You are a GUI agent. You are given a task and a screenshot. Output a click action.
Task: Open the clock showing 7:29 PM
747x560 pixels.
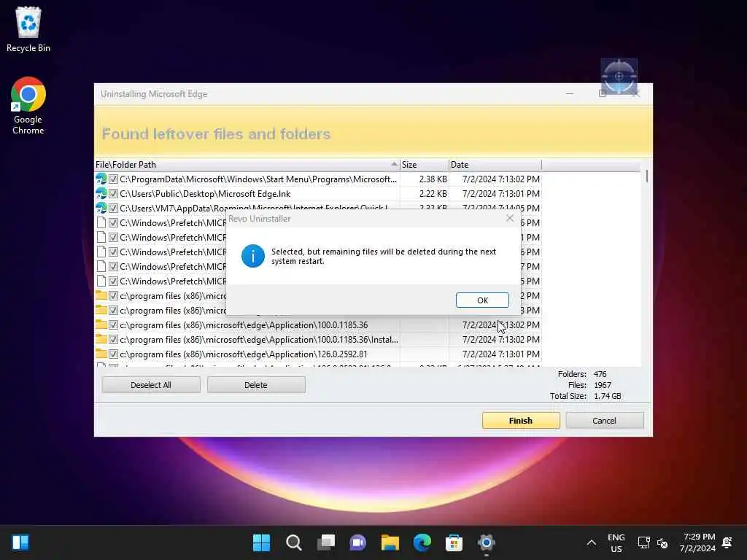(x=698, y=542)
